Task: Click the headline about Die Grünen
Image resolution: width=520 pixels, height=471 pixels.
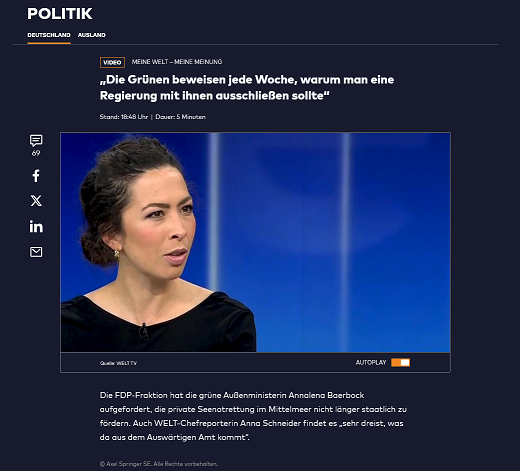Action: (x=247, y=88)
